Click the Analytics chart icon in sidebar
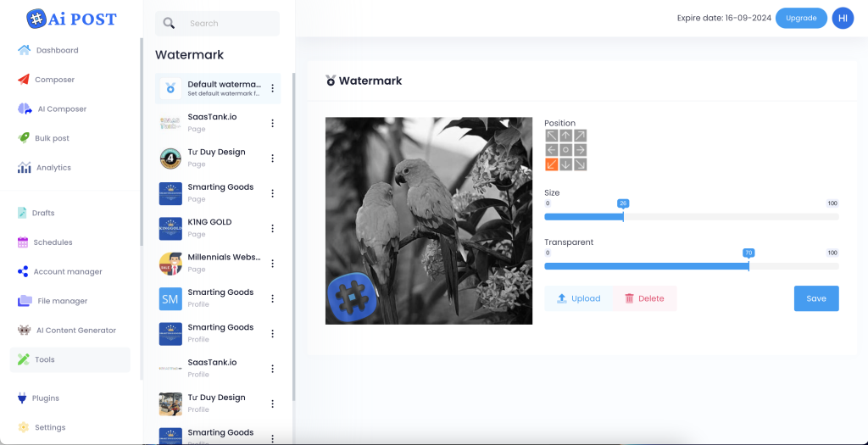Screen dimensions: 868x445 point(24,168)
